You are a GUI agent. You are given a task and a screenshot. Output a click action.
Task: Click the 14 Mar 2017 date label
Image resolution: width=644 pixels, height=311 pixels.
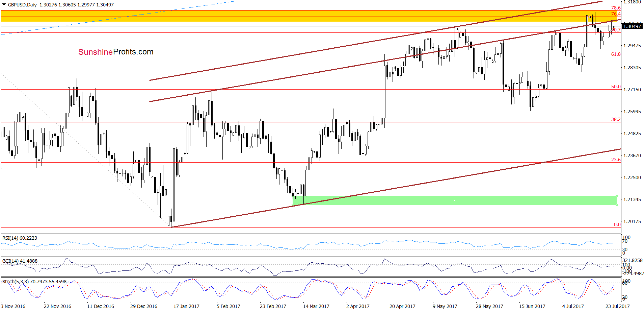coord(316,306)
